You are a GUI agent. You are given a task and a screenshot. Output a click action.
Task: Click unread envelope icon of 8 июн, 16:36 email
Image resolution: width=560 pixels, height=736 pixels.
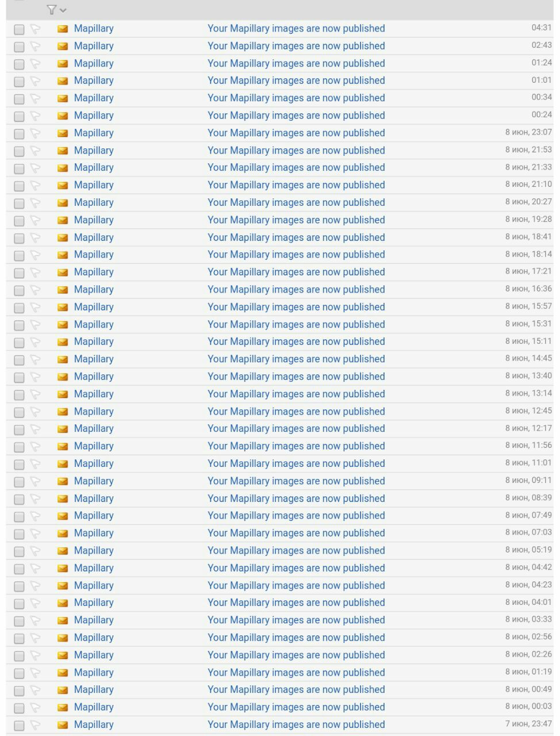click(63, 290)
